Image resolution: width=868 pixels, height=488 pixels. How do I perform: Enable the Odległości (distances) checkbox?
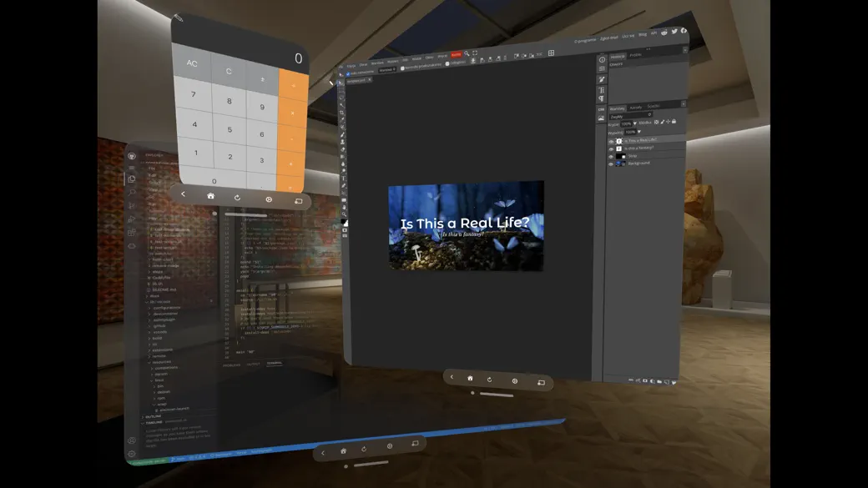click(x=447, y=63)
